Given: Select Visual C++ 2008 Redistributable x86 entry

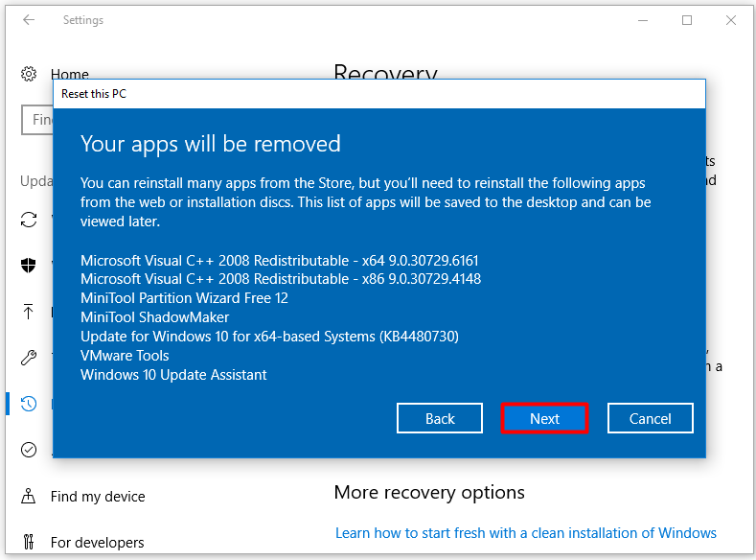Looking at the screenshot, I should [x=281, y=279].
